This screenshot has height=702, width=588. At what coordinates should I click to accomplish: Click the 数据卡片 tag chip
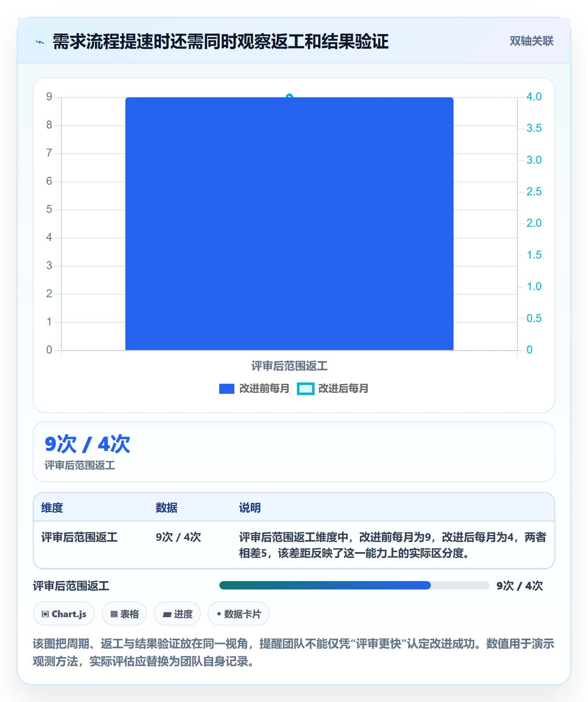coord(239,614)
